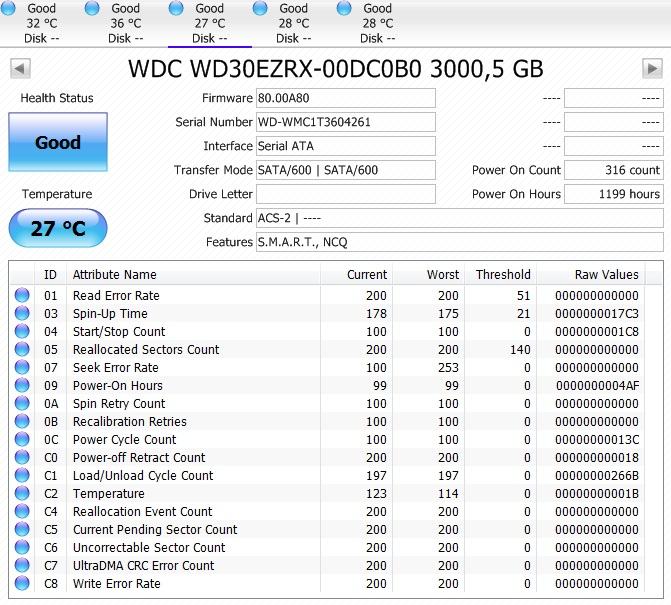
Task: Click raw value 0000000017C3
Action: tap(597, 314)
